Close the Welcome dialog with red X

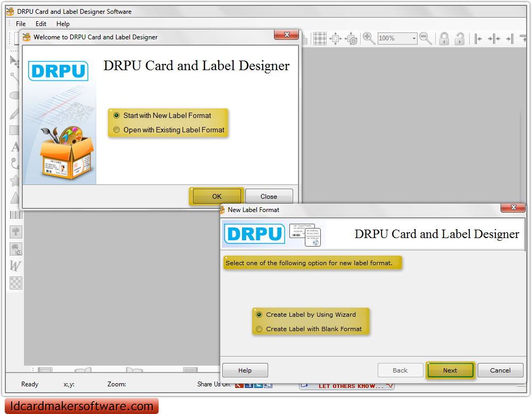click(x=287, y=35)
